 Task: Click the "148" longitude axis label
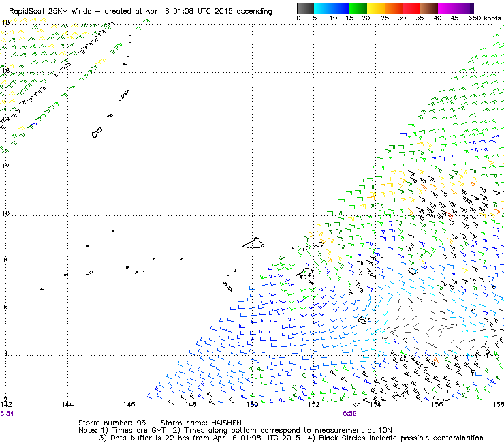[x=191, y=404]
